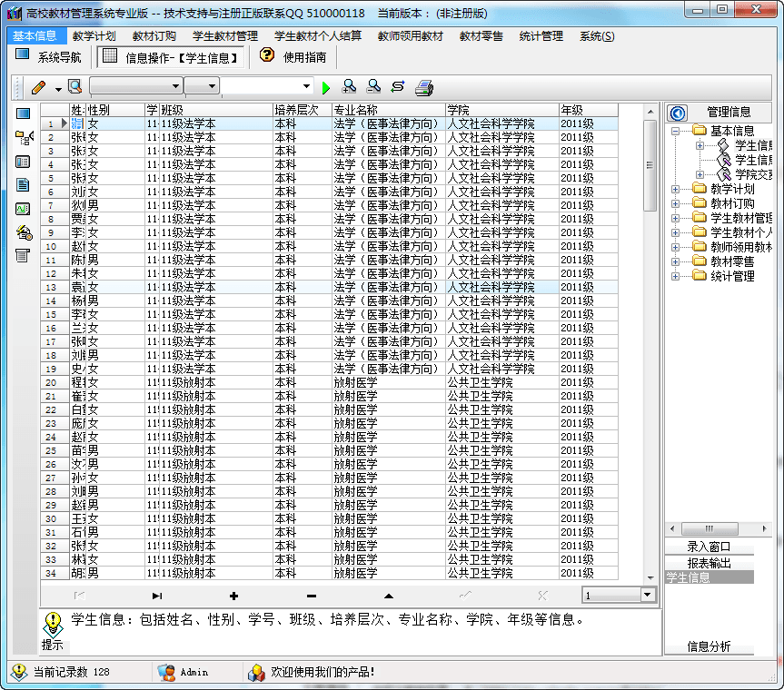
Task: Click the delete record minus navigator button
Action: pyautogui.click(x=311, y=596)
